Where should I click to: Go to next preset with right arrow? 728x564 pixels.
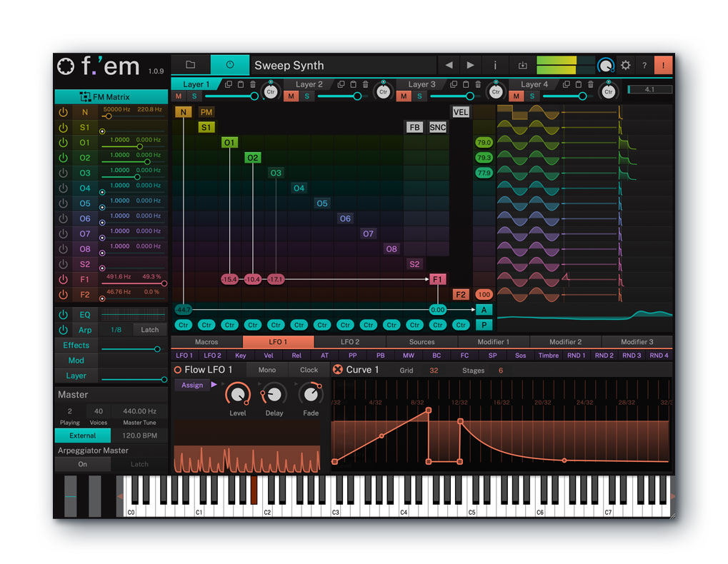470,65
